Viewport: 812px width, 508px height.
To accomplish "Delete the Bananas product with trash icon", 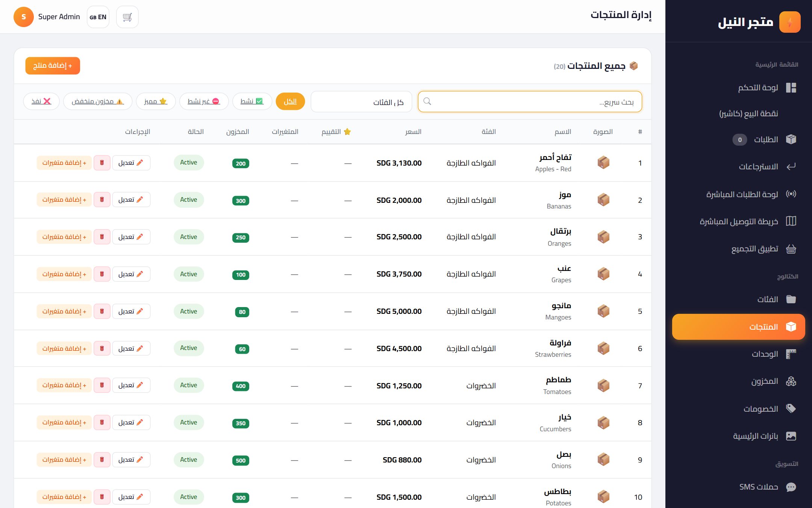I will [102, 200].
